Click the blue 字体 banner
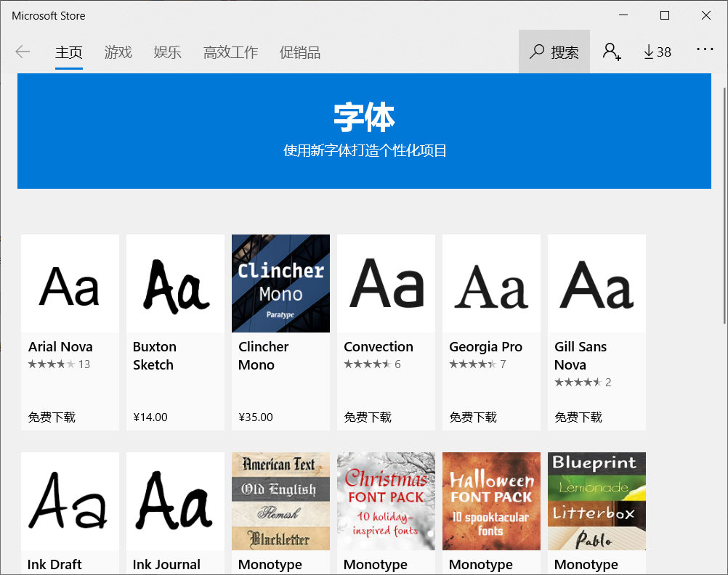The width and height of the screenshot is (728, 575). (364, 131)
